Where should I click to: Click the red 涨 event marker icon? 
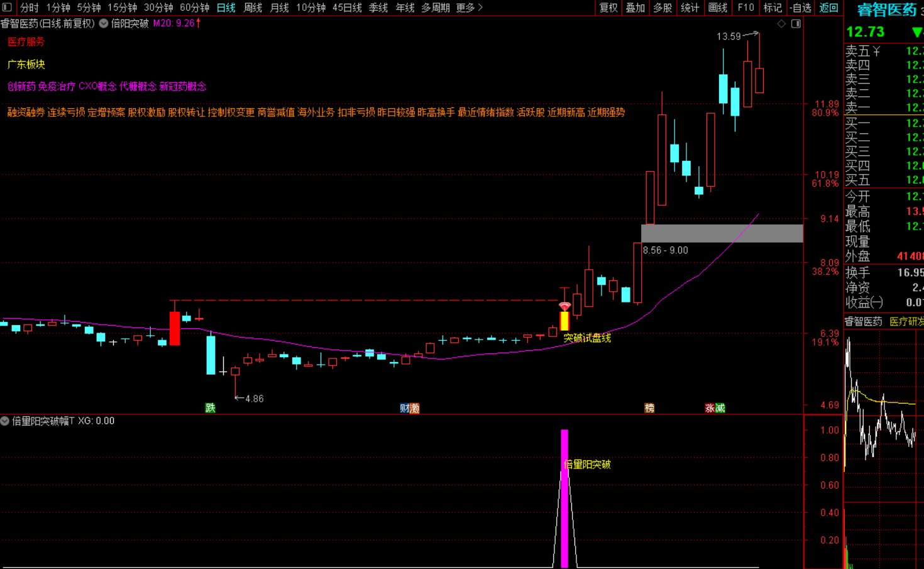pos(710,408)
